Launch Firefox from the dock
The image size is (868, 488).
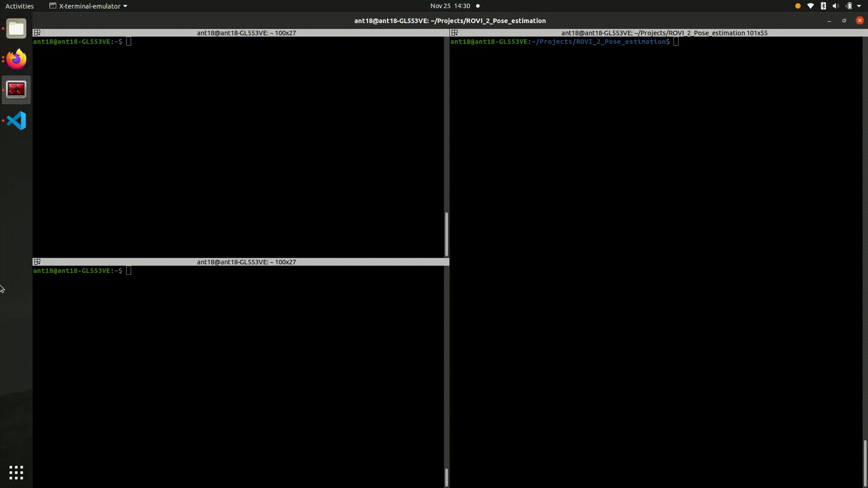pos(16,59)
